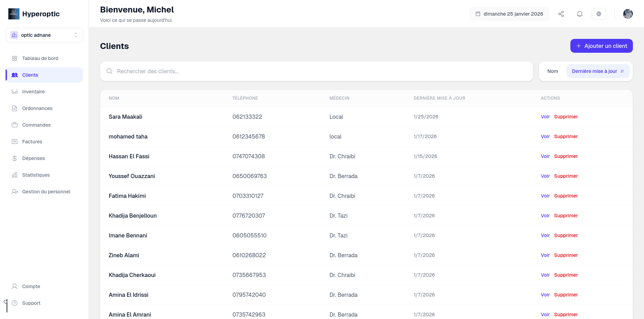This screenshot has width=644, height=319.
Task: Expand the optic adnane workspace selector
Action: pos(44,35)
